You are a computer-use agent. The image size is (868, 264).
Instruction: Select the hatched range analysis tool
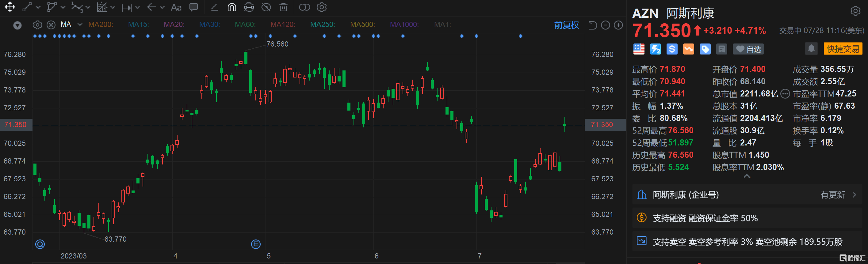pos(102,7)
